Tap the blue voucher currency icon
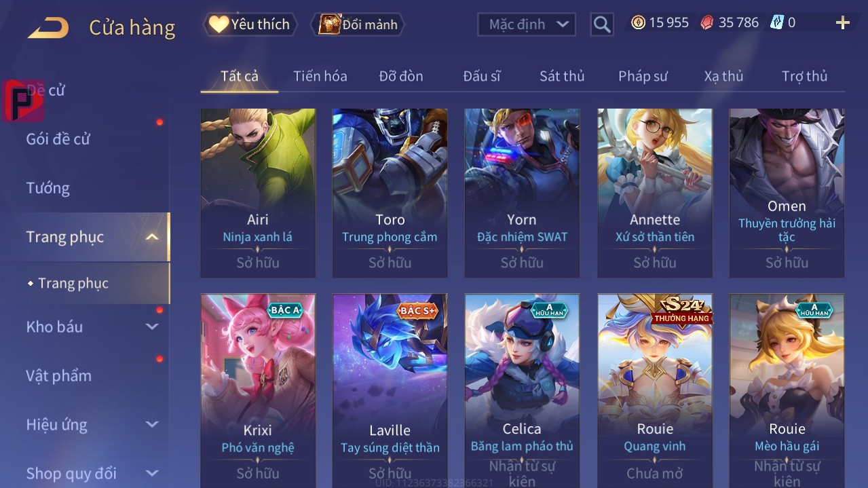 [x=776, y=22]
